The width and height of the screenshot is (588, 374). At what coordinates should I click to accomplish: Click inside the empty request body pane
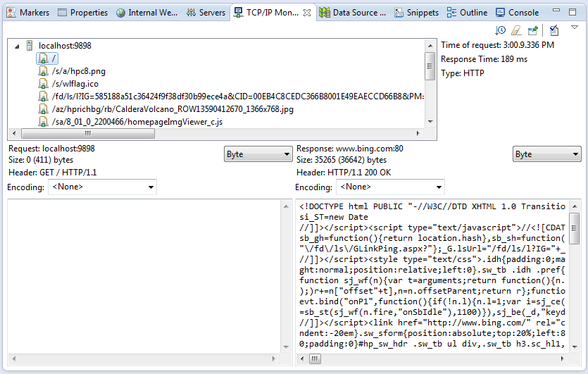click(x=144, y=275)
